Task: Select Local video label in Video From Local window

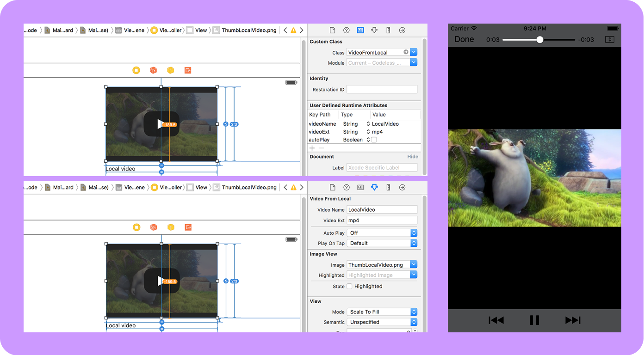Action: click(121, 325)
